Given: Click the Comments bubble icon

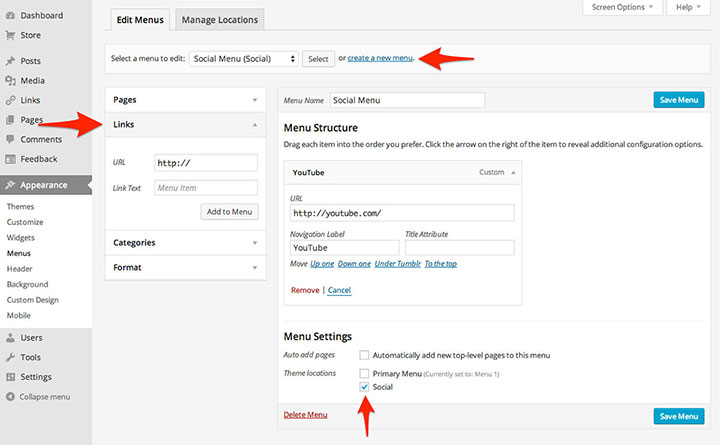Looking at the screenshot, I should [x=9, y=140].
